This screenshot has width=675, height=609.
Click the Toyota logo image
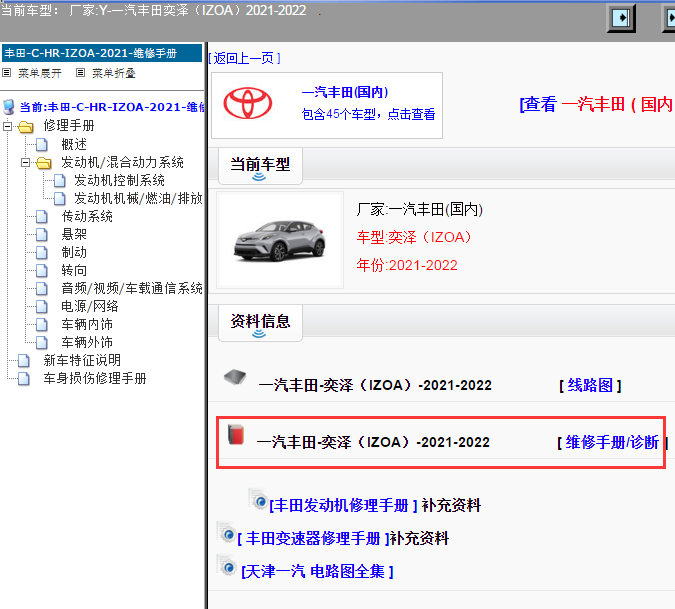248,103
